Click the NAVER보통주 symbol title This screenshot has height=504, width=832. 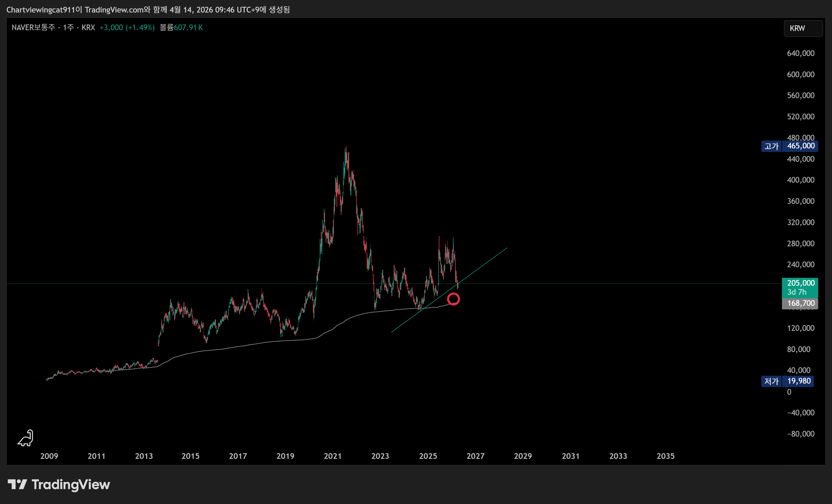[x=33, y=28]
